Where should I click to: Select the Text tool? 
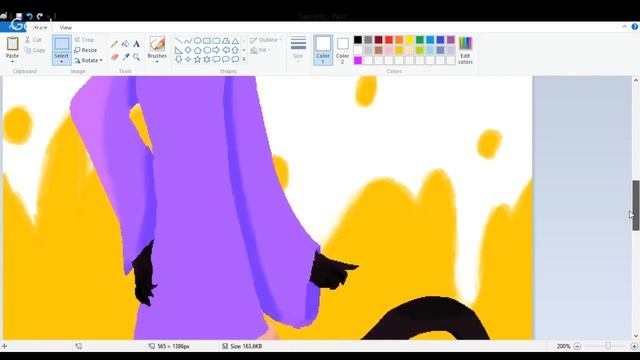(136, 44)
